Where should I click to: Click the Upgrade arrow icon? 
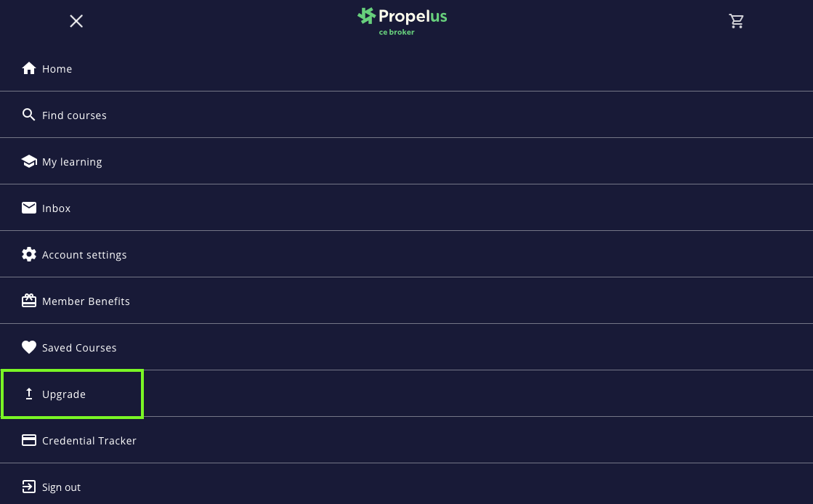pos(29,394)
